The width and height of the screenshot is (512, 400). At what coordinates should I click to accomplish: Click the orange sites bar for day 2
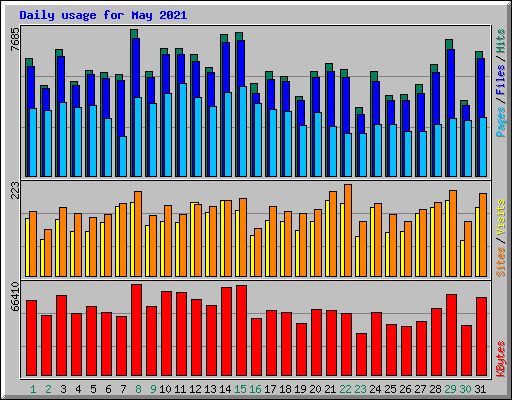pyautogui.click(x=48, y=253)
